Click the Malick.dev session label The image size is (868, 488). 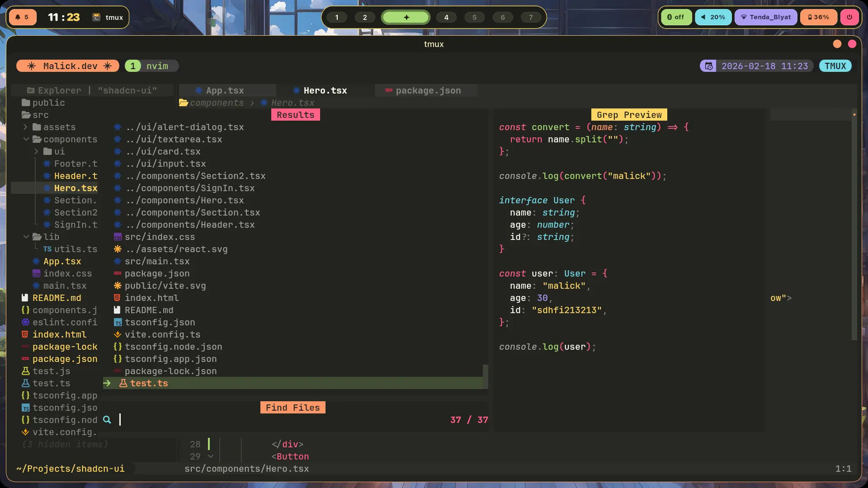(68, 66)
